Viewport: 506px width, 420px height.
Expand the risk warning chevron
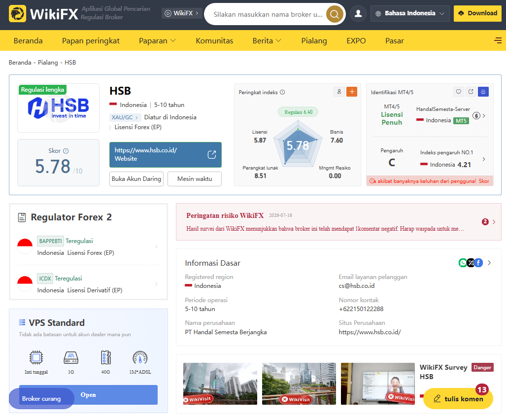pyautogui.click(x=494, y=222)
